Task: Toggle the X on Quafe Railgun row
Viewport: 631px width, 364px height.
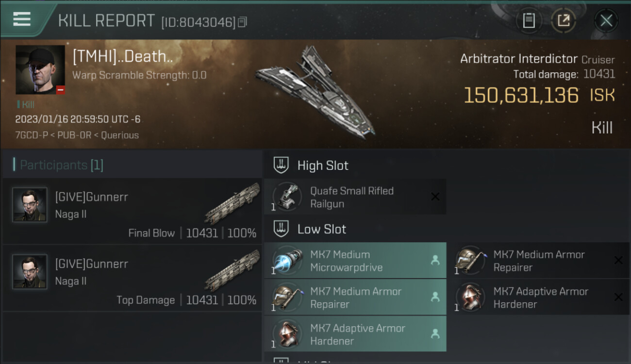Action: click(x=435, y=197)
